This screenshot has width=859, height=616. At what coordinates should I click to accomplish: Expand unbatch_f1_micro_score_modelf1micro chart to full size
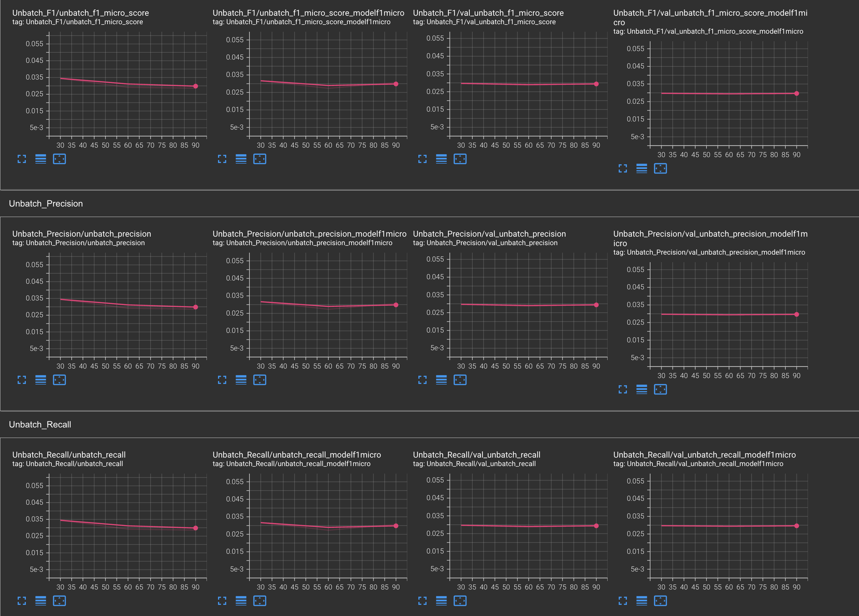click(x=222, y=159)
